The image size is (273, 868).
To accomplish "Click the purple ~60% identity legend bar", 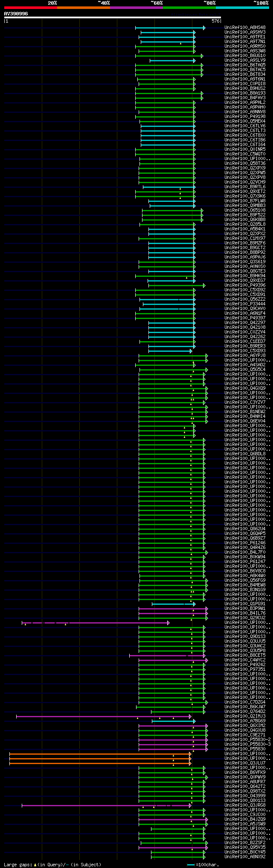I will [x=136, y=7].
